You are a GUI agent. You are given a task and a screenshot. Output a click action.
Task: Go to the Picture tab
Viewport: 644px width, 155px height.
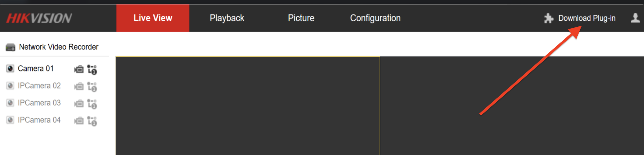(301, 18)
